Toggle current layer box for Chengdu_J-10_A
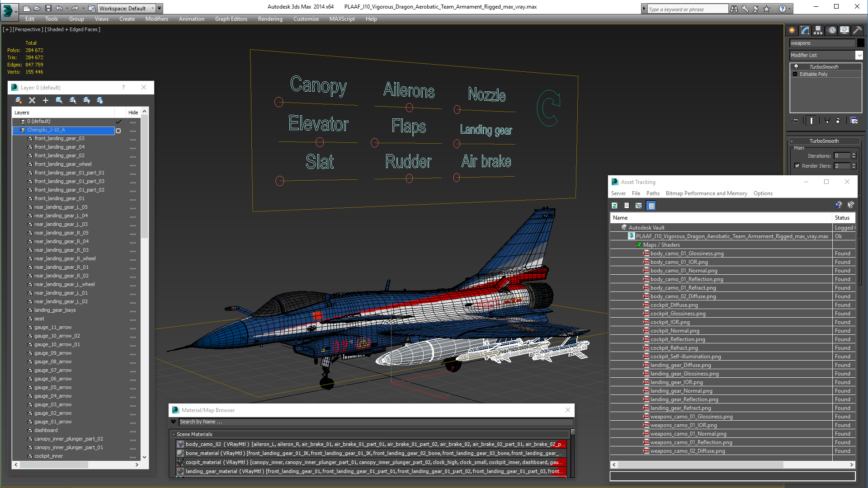868x488 pixels. click(x=118, y=131)
